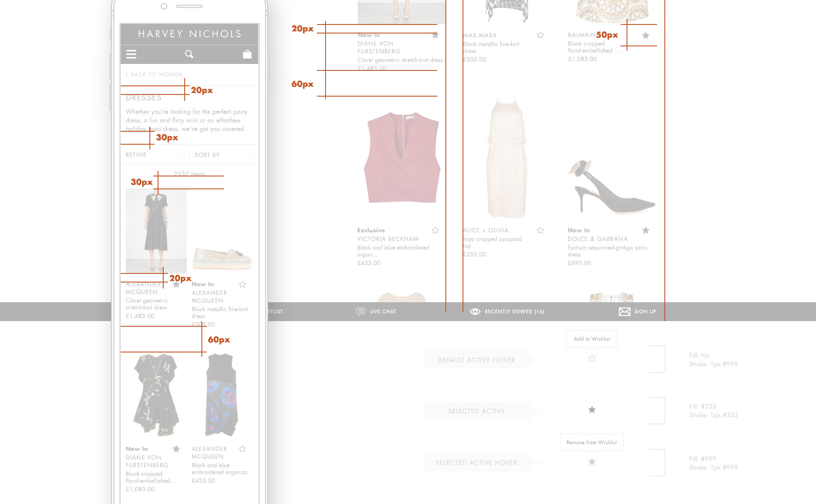Open mobile blue floral sleeveless dress image
This screenshot has height=504, width=816.
coord(221,395)
